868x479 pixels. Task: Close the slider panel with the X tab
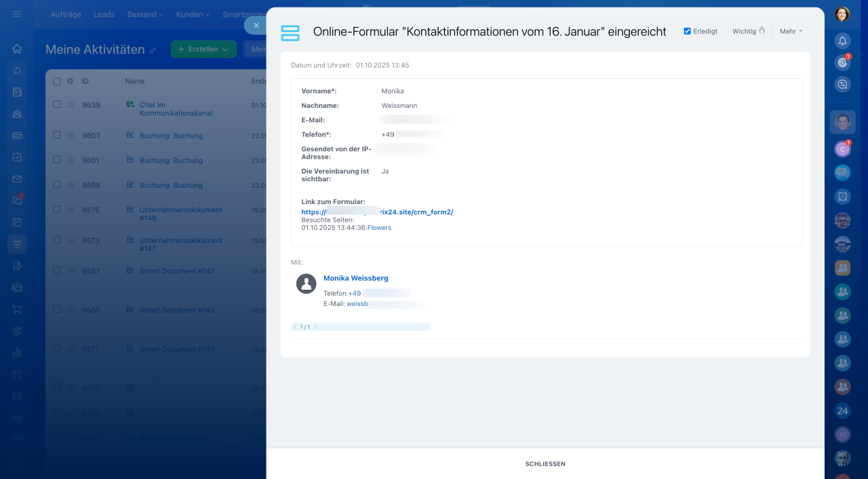coord(256,25)
